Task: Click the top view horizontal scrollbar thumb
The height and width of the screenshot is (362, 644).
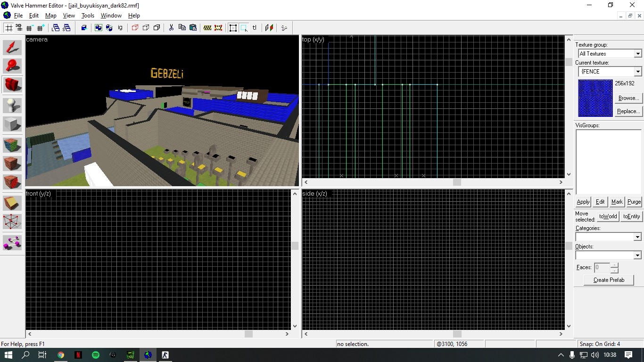Action: point(457,182)
